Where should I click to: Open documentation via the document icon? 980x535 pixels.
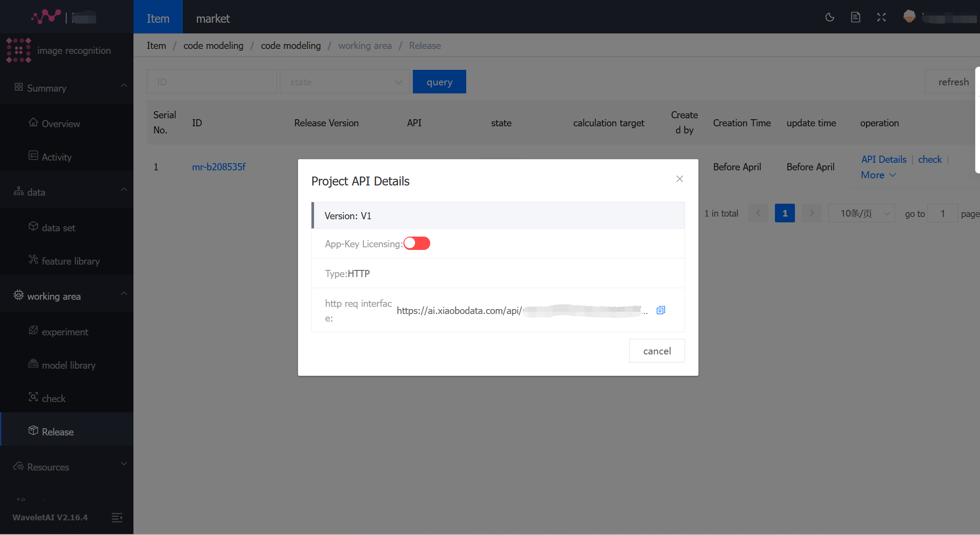pyautogui.click(x=855, y=17)
